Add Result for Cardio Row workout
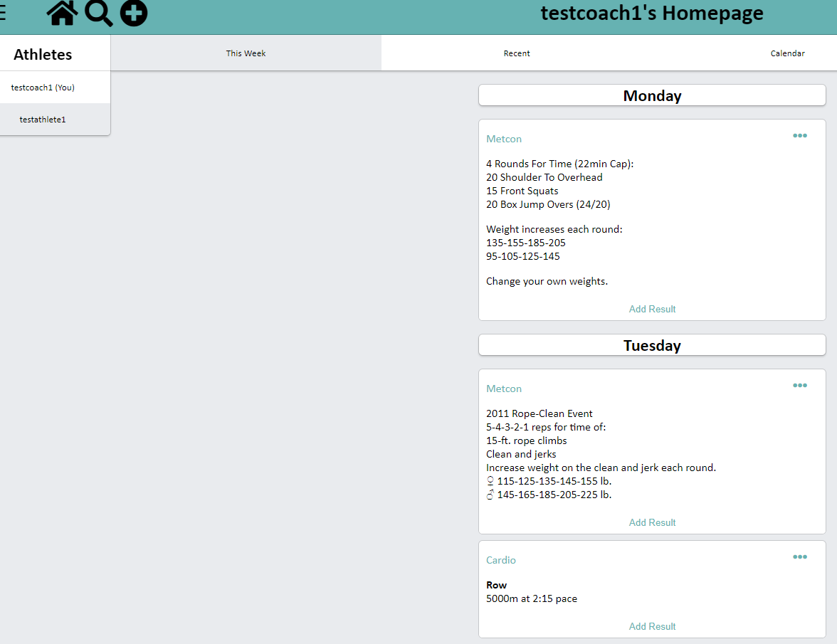 (652, 626)
